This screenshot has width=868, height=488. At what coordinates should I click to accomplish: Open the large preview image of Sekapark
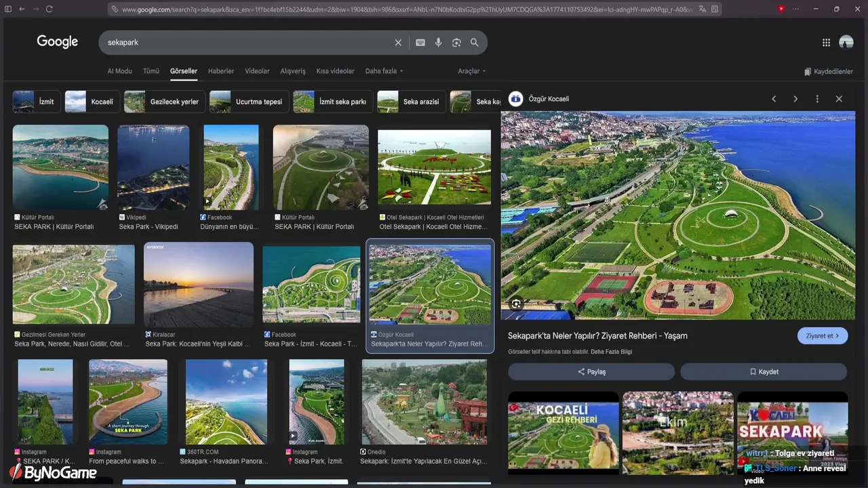coord(678,216)
